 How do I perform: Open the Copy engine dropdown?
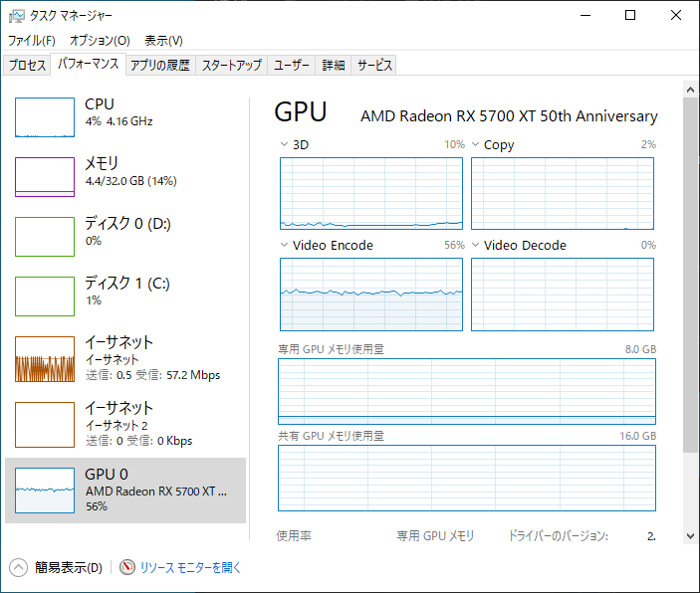[475, 144]
